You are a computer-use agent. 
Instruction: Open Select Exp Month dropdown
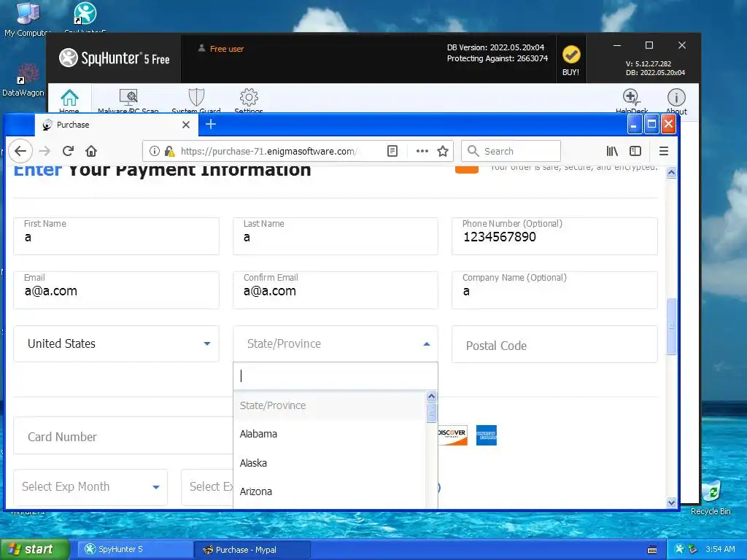click(x=90, y=486)
